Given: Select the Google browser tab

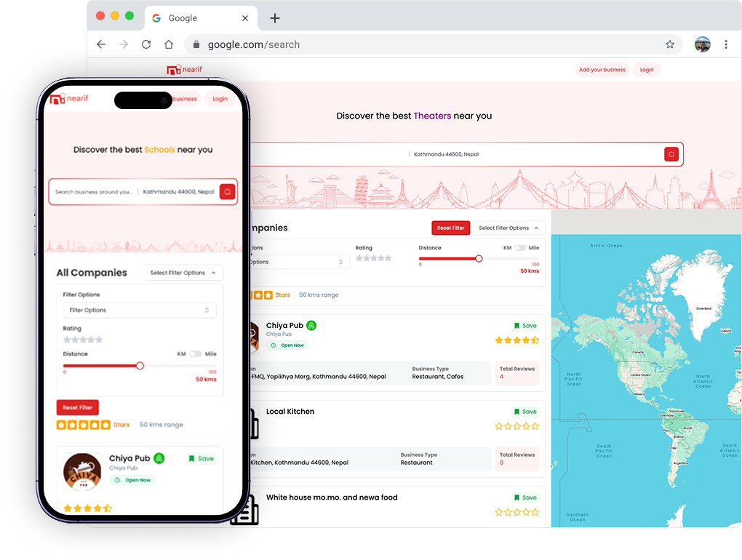Looking at the screenshot, I should point(196,18).
